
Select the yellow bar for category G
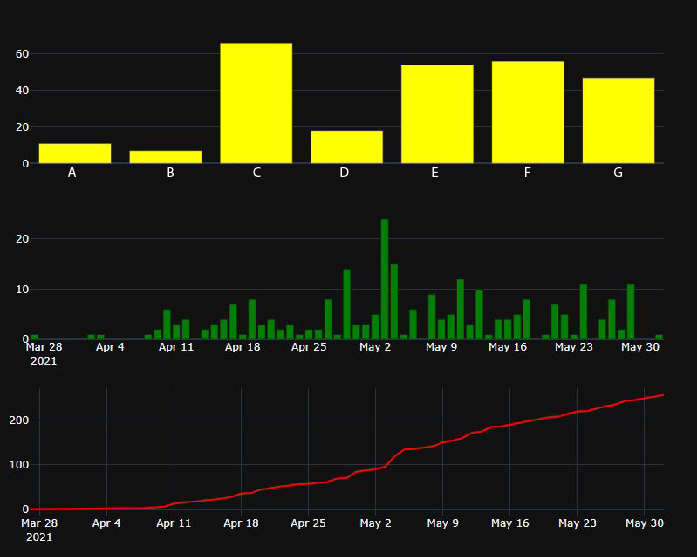click(x=618, y=120)
